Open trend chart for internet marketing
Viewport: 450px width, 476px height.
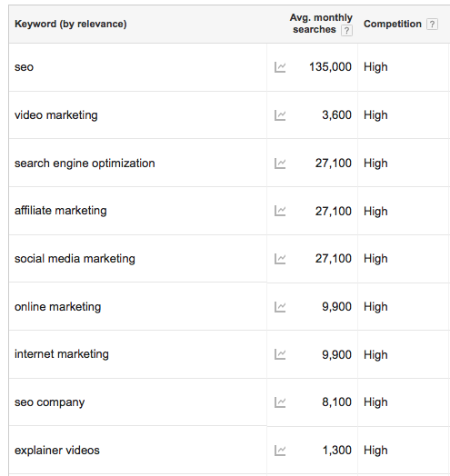click(280, 354)
